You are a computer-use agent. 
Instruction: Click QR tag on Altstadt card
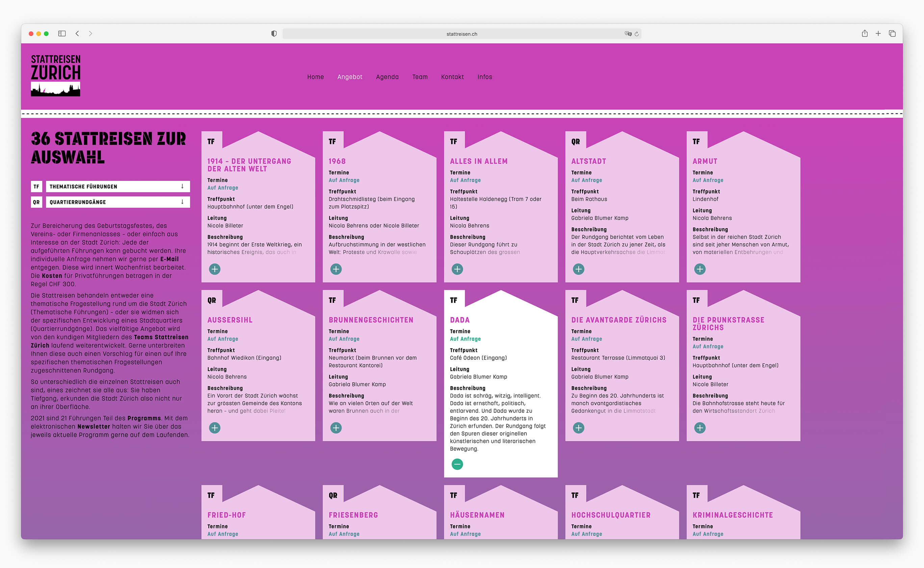(x=575, y=142)
